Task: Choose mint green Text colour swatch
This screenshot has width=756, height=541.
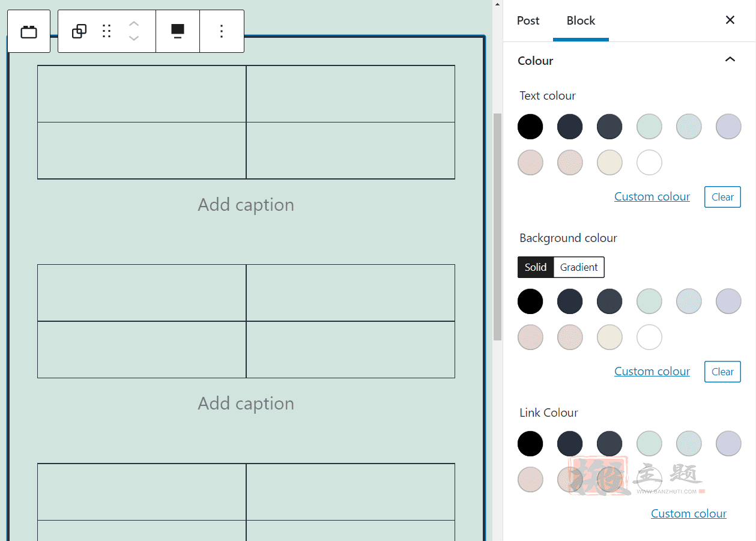Action: point(649,127)
